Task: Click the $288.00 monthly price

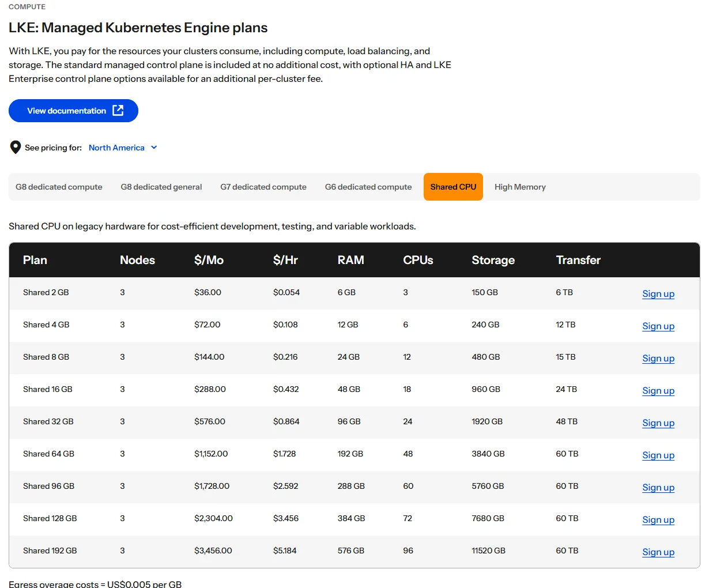Action: [x=210, y=389]
